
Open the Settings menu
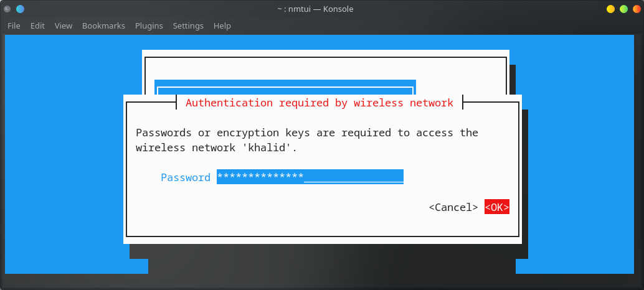pyautogui.click(x=188, y=26)
